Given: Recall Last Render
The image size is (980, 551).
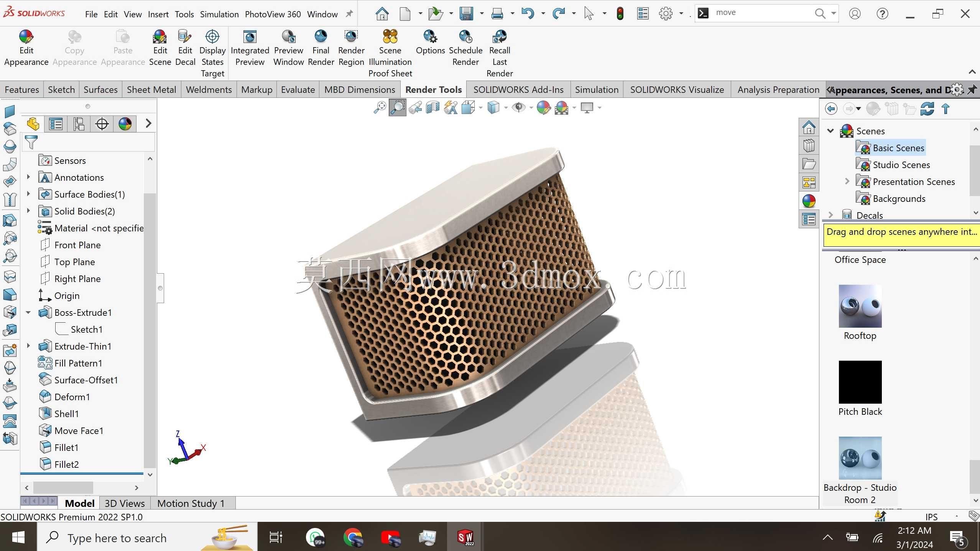Looking at the screenshot, I should click(x=500, y=53).
